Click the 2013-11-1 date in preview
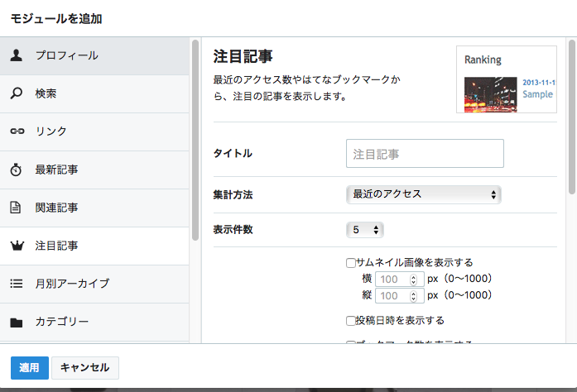The image size is (577, 392). click(x=539, y=83)
